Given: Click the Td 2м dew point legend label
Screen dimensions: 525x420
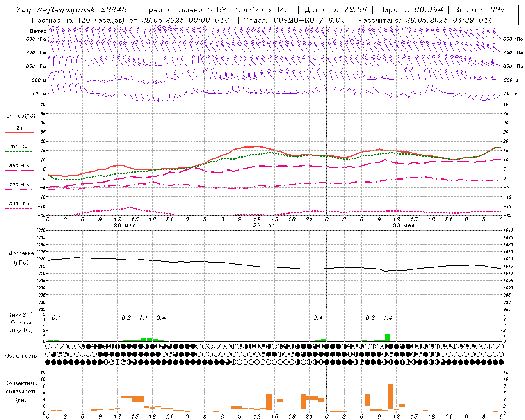Looking at the screenshot, I should (x=19, y=147).
